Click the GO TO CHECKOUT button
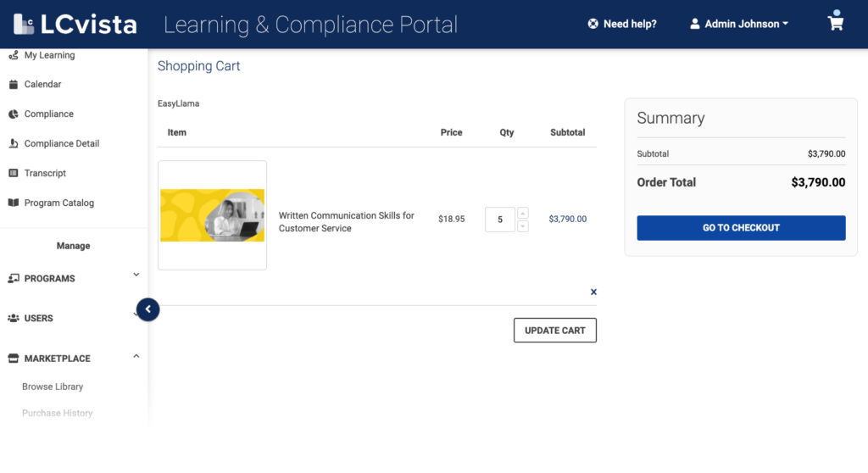 click(x=741, y=228)
